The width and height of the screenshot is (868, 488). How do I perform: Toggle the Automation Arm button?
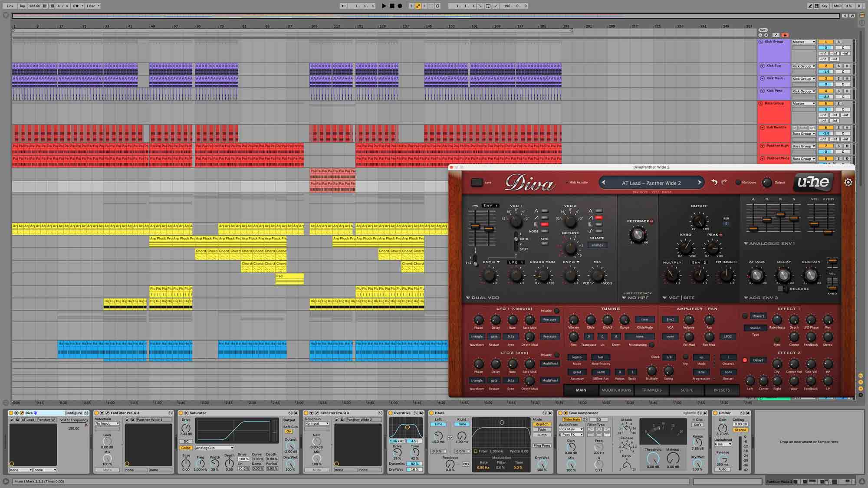tap(418, 6)
